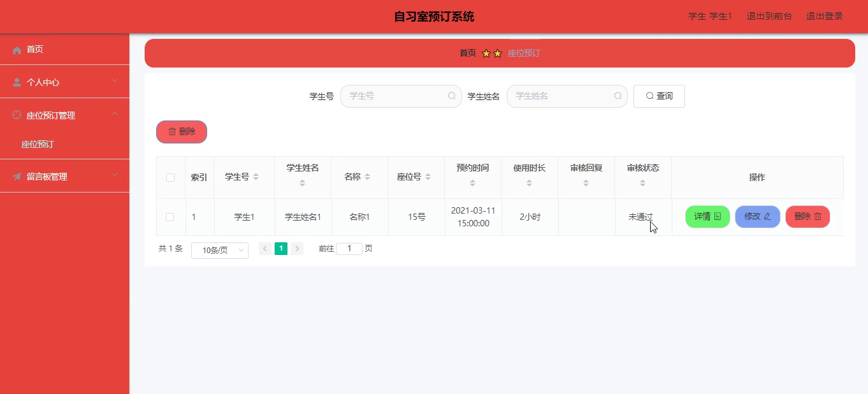Open 详情 for the 学生1 row
Image resolution: width=868 pixels, height=394 pixels.
pyautogui.click(x=707, y=217)
